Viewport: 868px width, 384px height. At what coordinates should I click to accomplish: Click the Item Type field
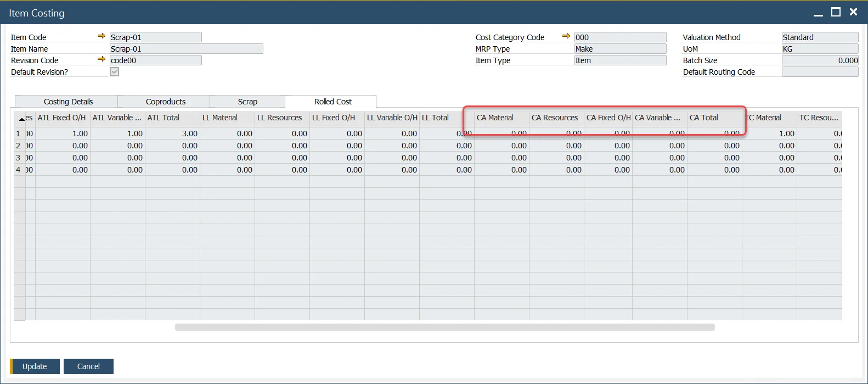620,60
